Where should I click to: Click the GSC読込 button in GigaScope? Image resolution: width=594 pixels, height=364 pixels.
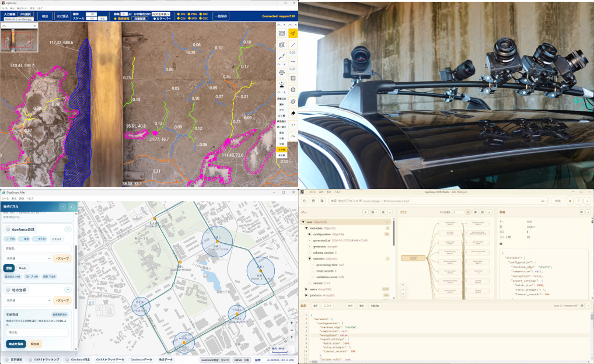click(x=62, y=16)
